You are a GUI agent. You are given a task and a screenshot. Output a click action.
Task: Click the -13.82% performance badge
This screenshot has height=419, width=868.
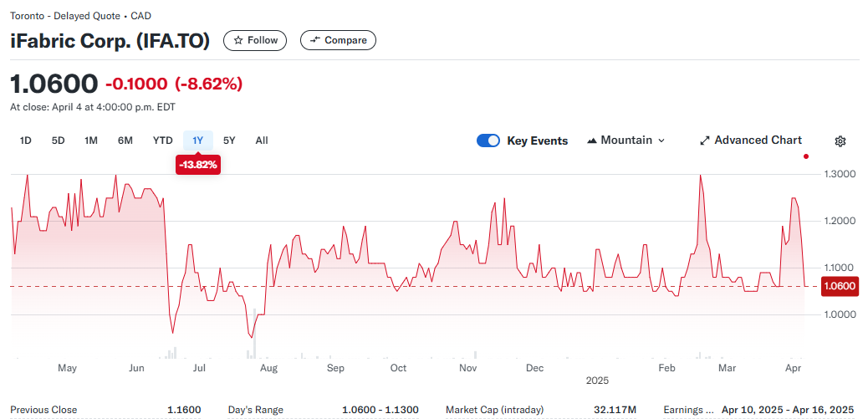(198, 164)
